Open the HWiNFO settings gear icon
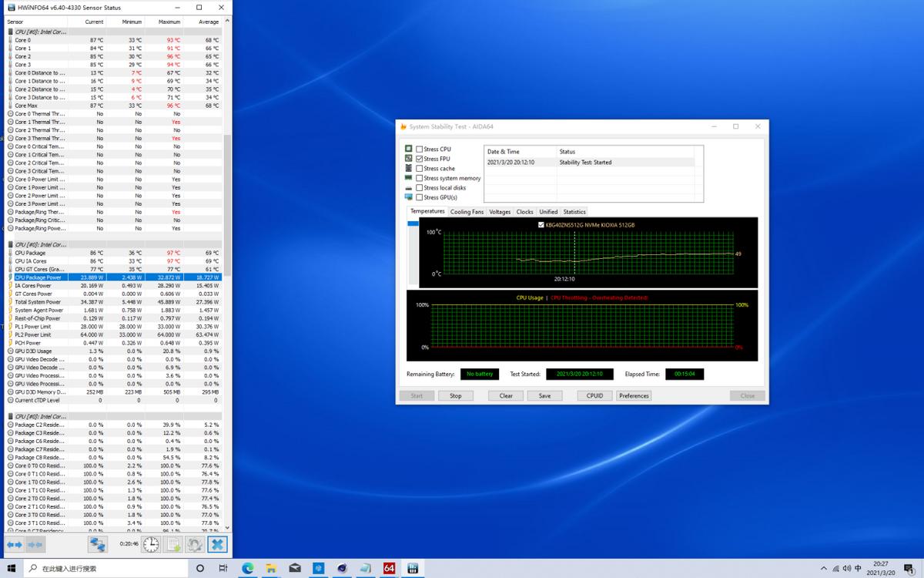The width and height of the screenshot is (924, 578). tap(194, 545)
